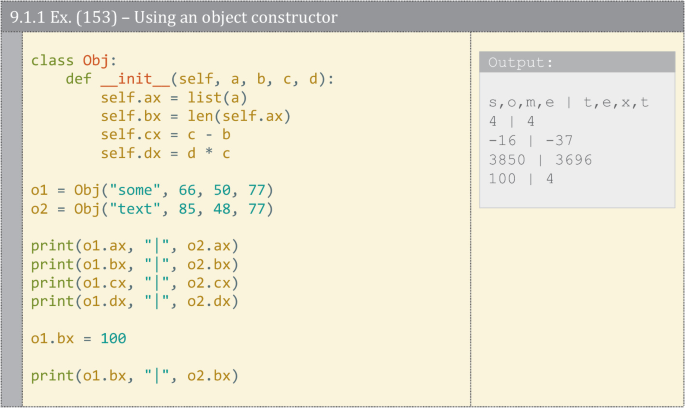685x408 pixels.
Task: Click the print(o1.dx, "|", o2.dx) statement
Action: (x=134, y=301)
